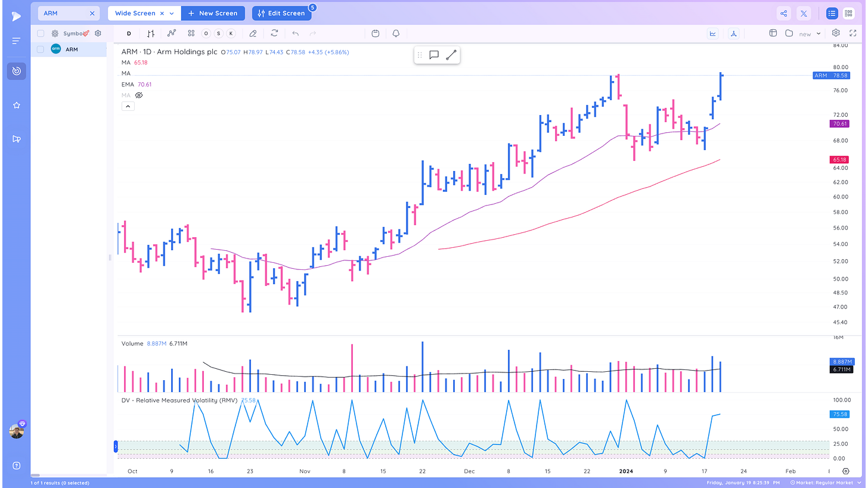Select the ARM row in symbol list
868x488 pixels.
pos(69,49)
